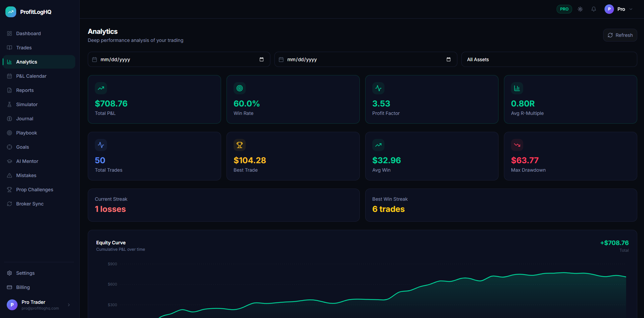Select the Prop Challenges trophy icon
This screenshot has height=318, width=644.
click(10, 190)
